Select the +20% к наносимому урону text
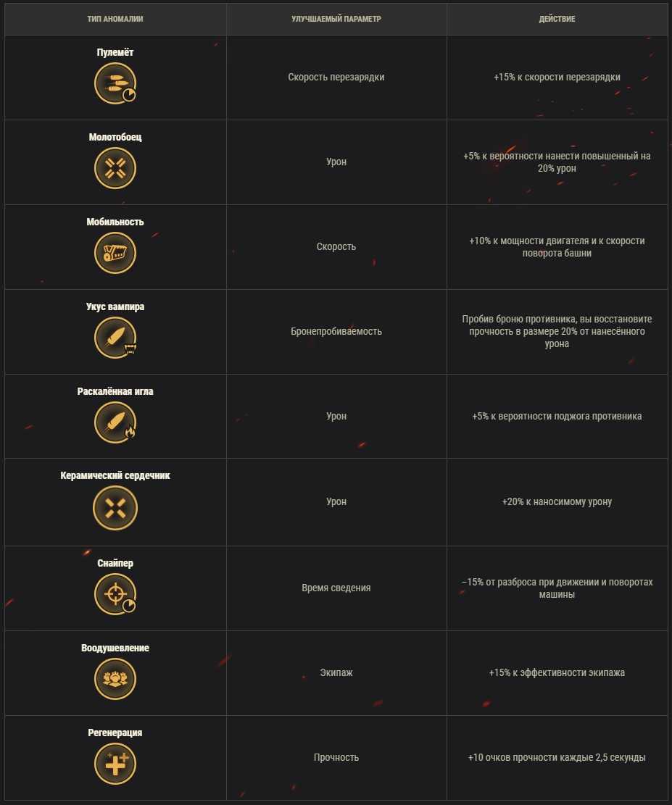672x805 pixels. click(557, 501)
